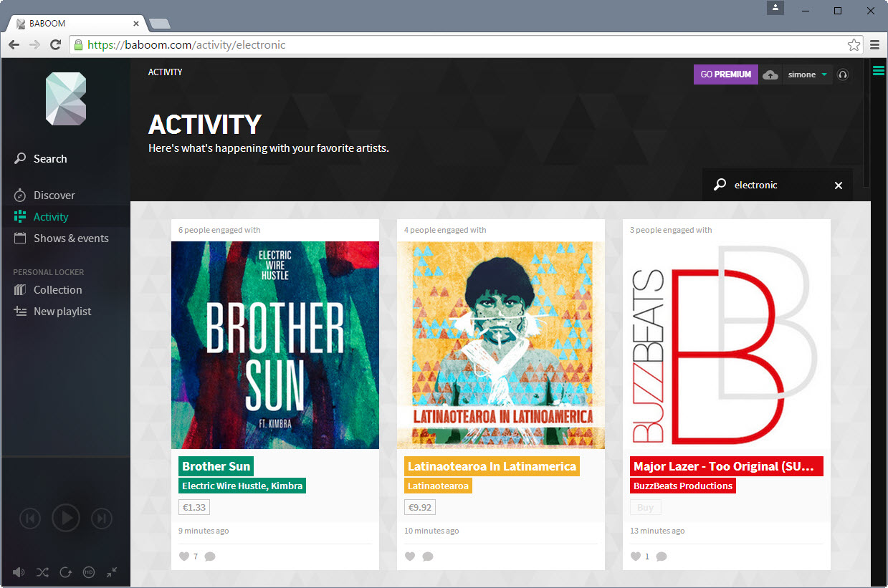This screenshot has height=588, width=888.
Task: Open the Brother Sun album cover
Action: tap(275, 345)
